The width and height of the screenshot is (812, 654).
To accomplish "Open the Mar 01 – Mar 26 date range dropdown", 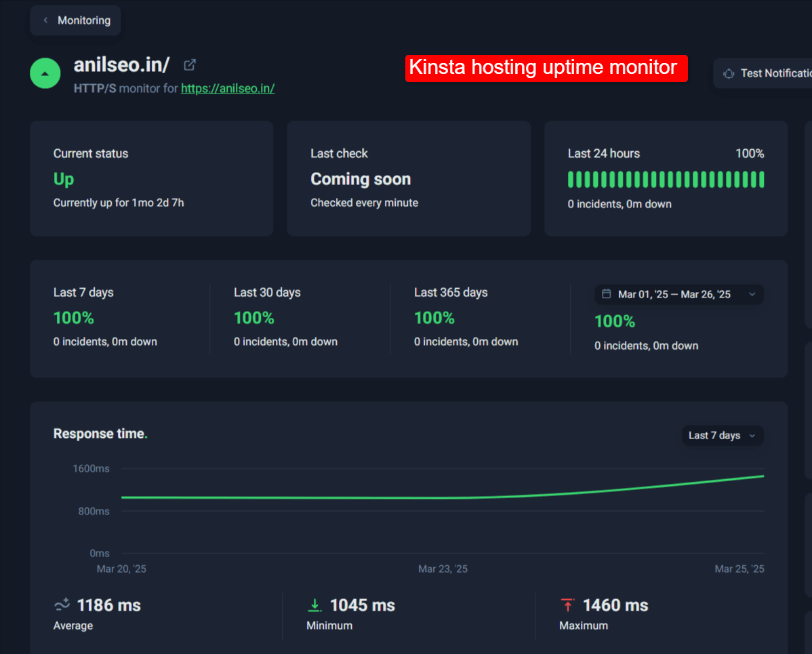I will pos(679,295).
